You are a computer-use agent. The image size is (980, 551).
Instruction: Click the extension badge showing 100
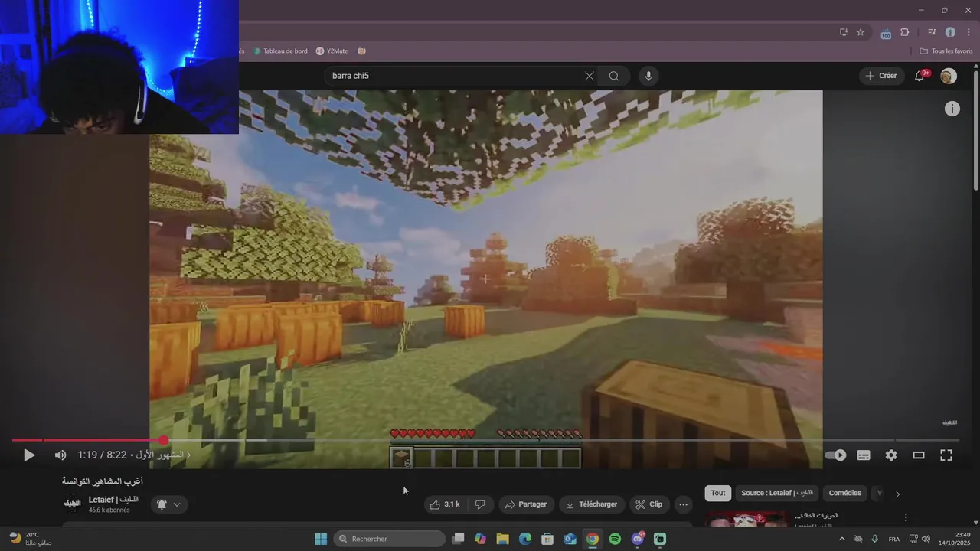[x=886, y=34]
